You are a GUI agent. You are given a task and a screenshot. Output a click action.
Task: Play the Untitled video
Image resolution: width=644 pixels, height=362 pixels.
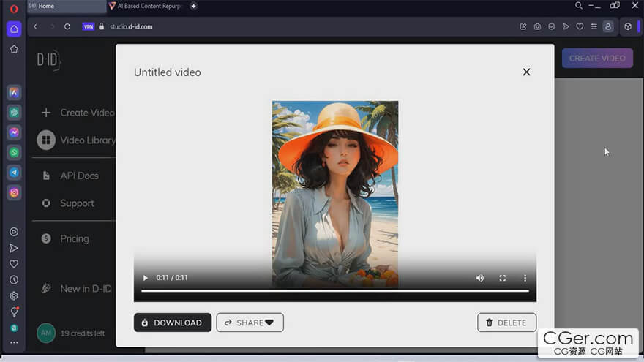[x=146, y=278]
